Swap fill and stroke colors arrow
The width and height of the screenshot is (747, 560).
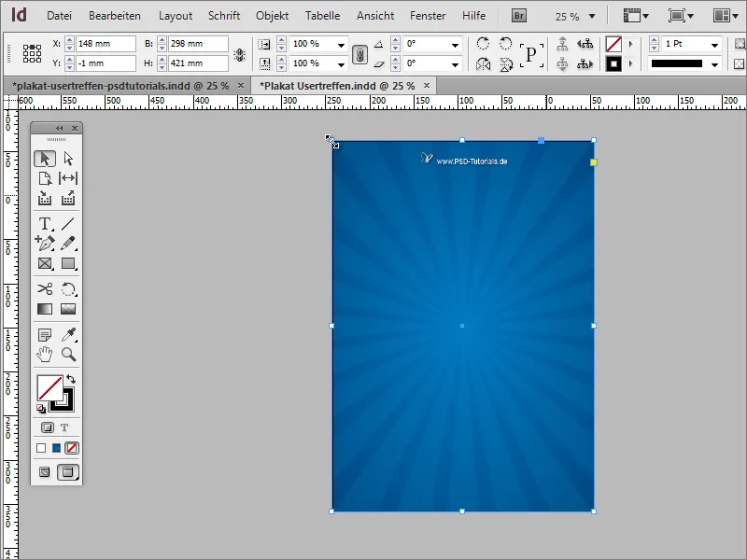(70, 379)
